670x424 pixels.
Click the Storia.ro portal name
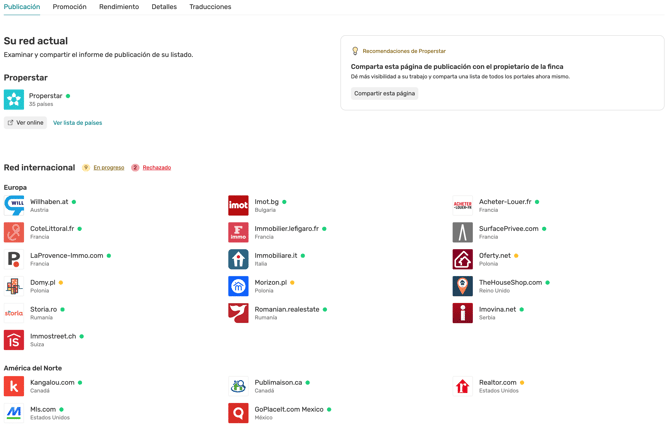pyautogui.click(x=44, y=309)
